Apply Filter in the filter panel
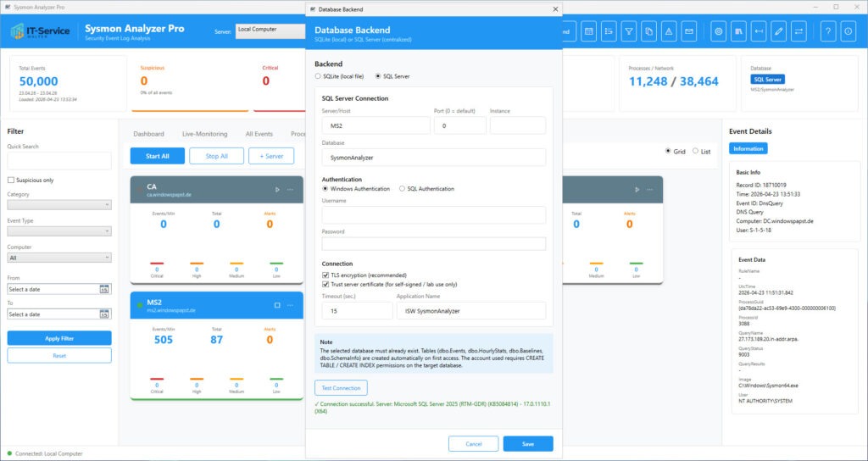The width and height of the screenshot is (868, 461). point(59,338)
